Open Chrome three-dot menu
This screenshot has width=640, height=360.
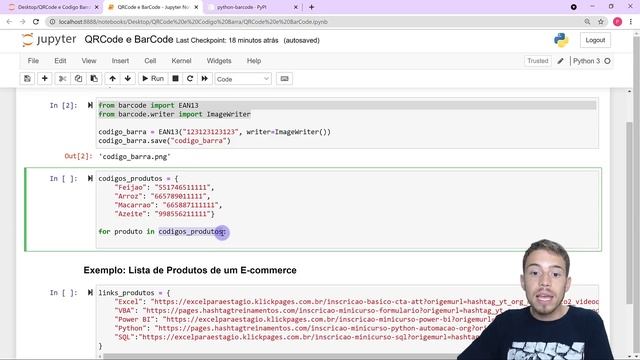[x=631, y=22]
